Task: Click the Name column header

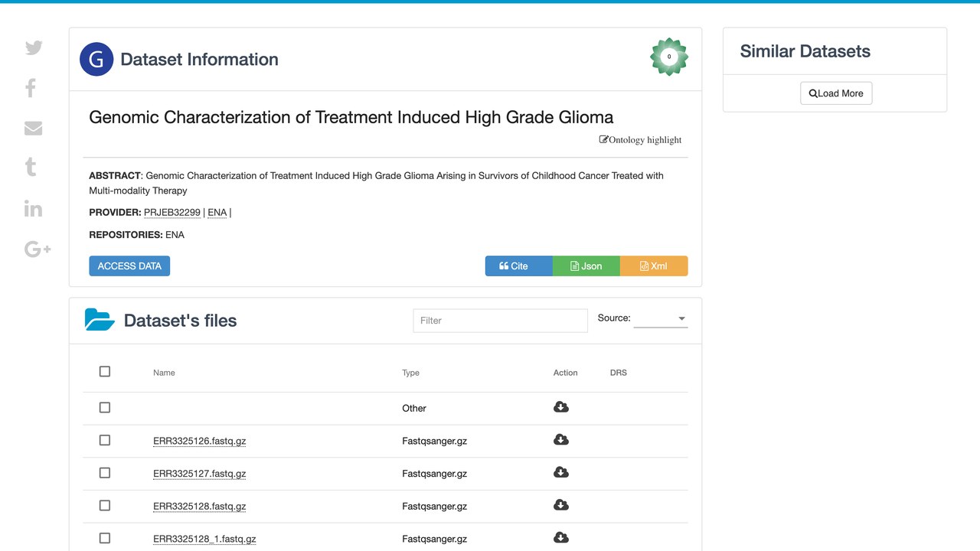Action: pos(164,373)
